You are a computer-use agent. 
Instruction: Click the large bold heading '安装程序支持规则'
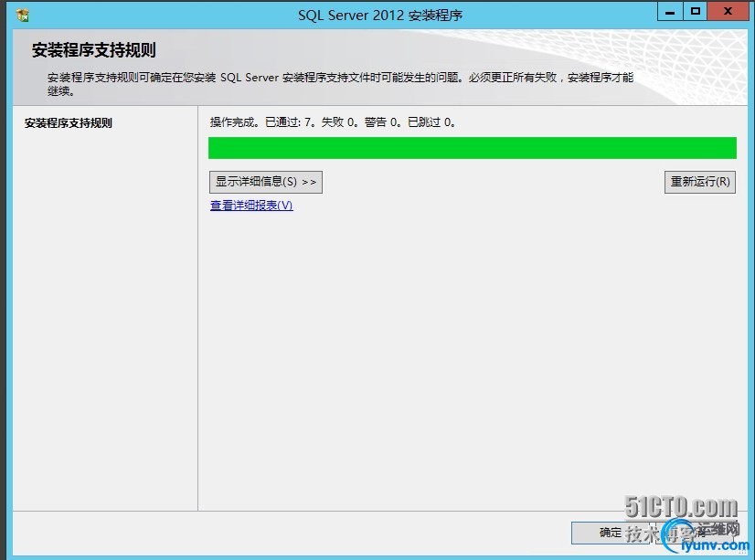click(x=94, y=50)
